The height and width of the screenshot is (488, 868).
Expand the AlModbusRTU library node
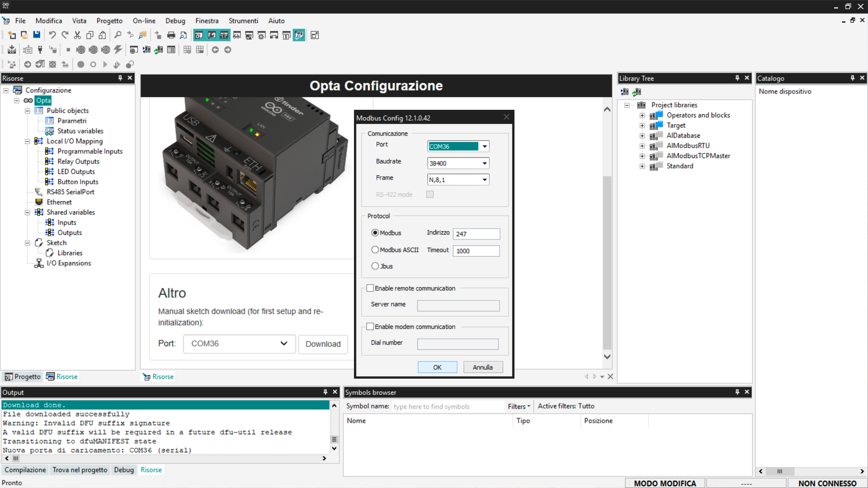642,146
